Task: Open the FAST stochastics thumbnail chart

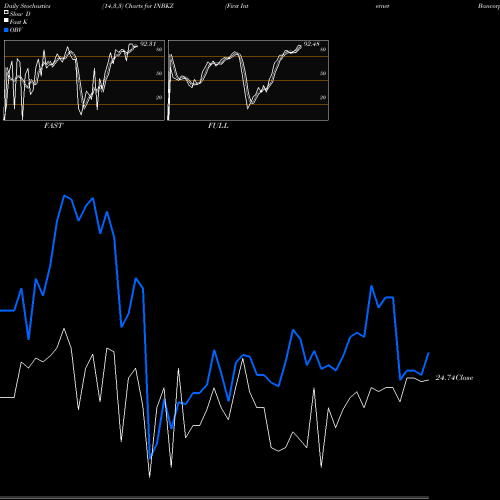Action: pos(84,80)
